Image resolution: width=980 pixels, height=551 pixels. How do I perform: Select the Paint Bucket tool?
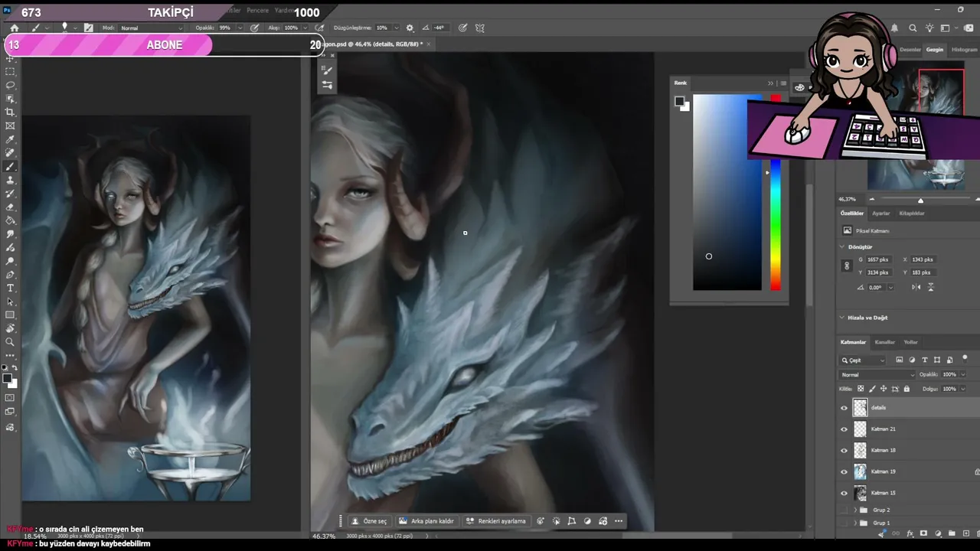click(x=11, y=220)
